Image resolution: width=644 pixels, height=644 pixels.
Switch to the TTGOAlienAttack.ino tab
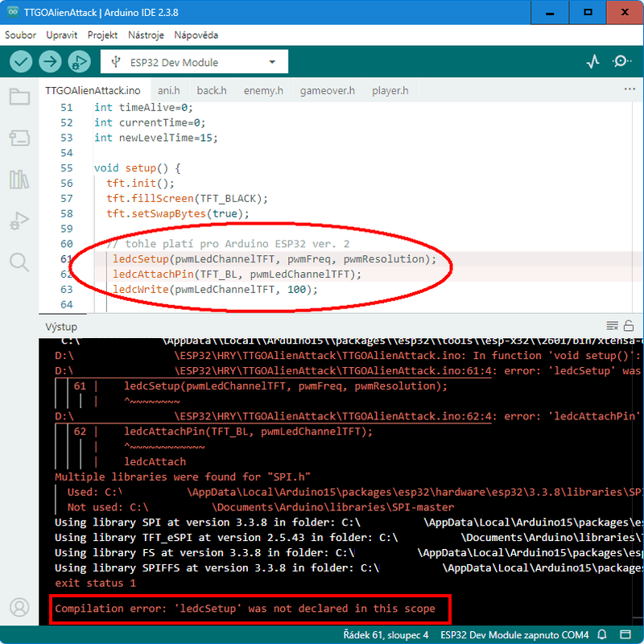93,90
